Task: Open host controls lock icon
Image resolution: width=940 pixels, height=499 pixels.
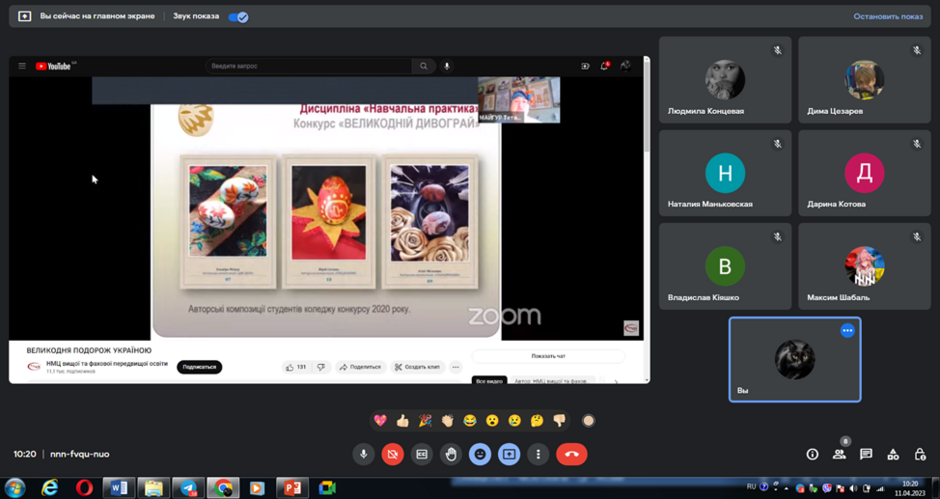Action: (920, 455)
